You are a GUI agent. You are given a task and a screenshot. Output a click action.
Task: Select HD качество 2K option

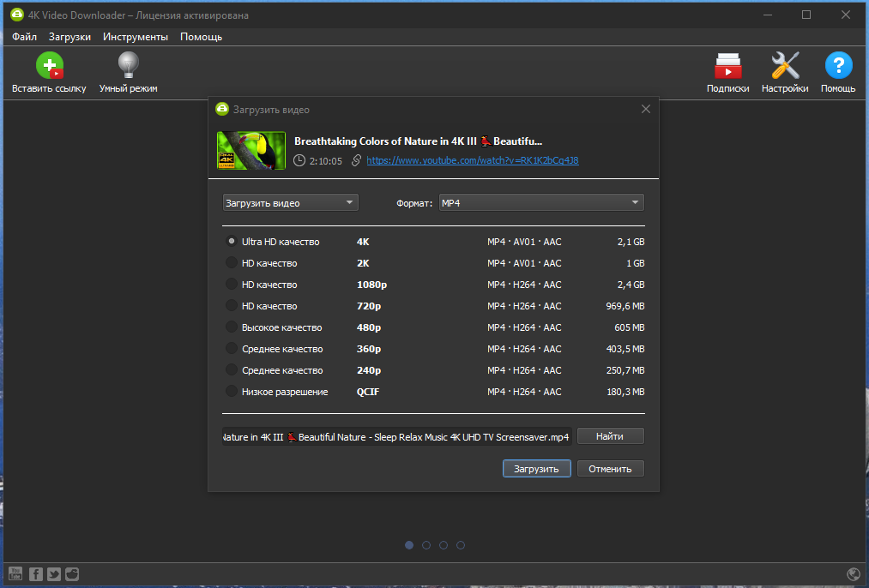click(232, 263)
